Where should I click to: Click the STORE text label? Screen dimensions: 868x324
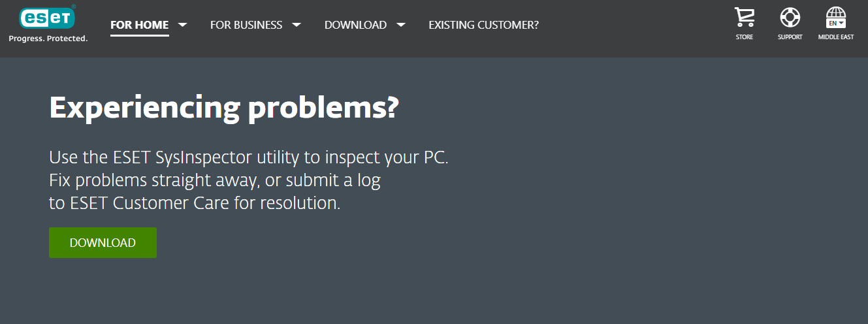[745, 37]
